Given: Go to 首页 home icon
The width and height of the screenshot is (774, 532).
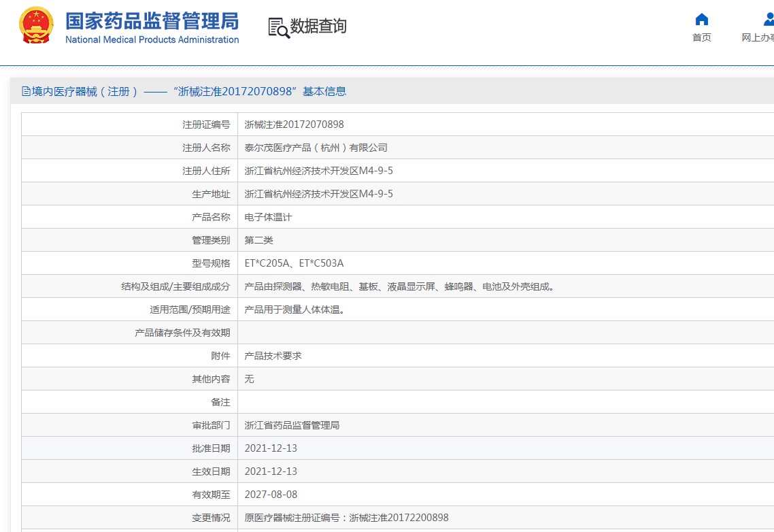Looking at the screenshot, I should tap(701, 19).
